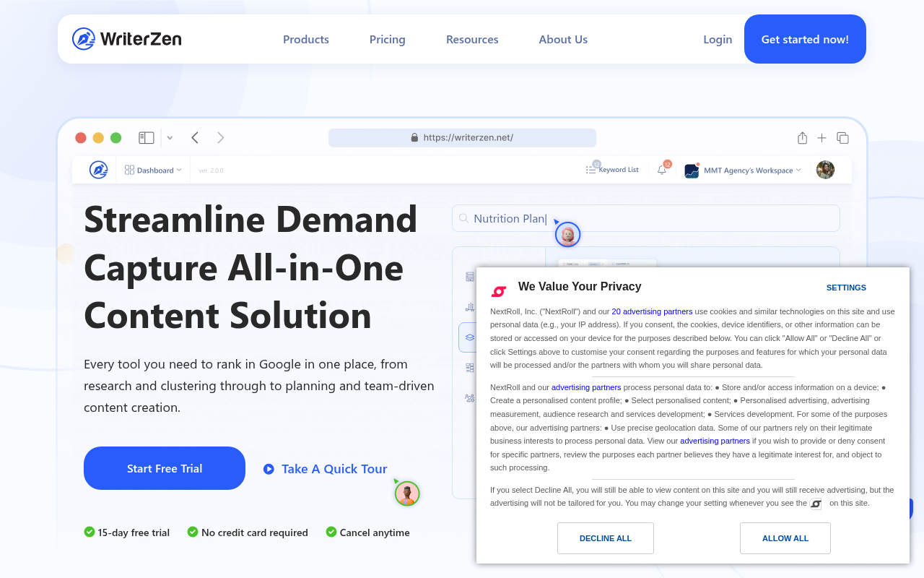Open the team members icon in sidebar
This screenshot has height=578, width=924.
[469, 397]
